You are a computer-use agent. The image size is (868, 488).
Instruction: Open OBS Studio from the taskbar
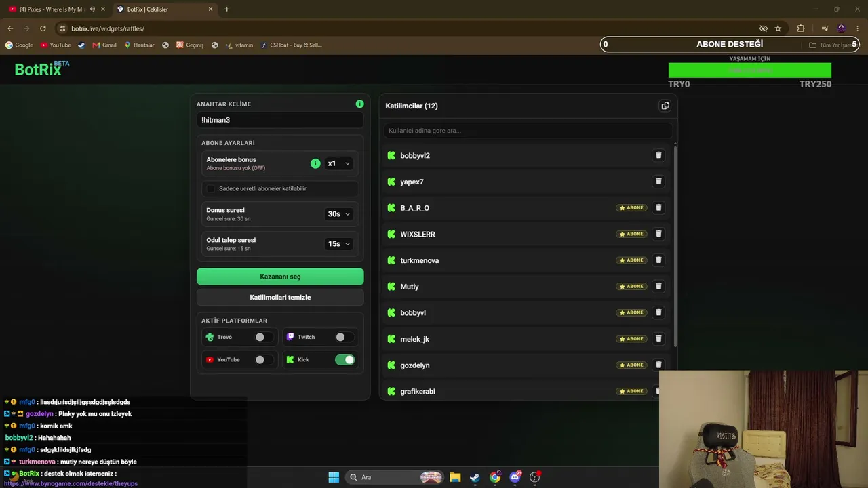point(535,477)
